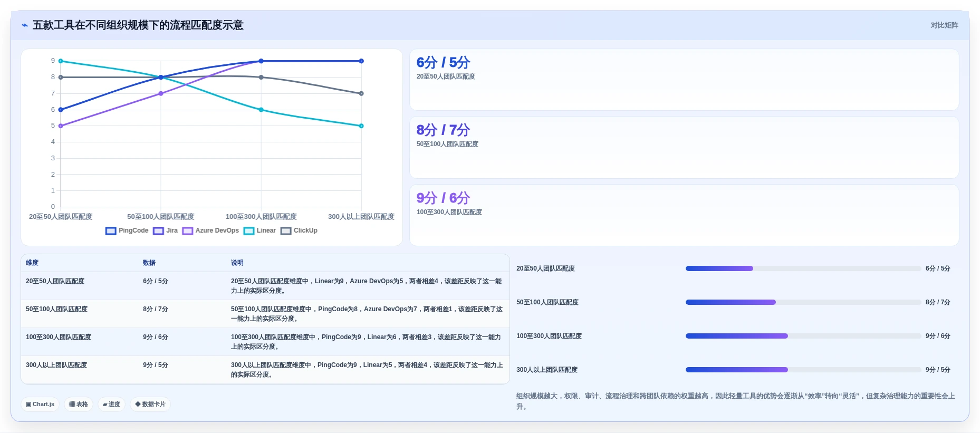Click progress bar for 100至300人团队匹配度

click(803, 336)
